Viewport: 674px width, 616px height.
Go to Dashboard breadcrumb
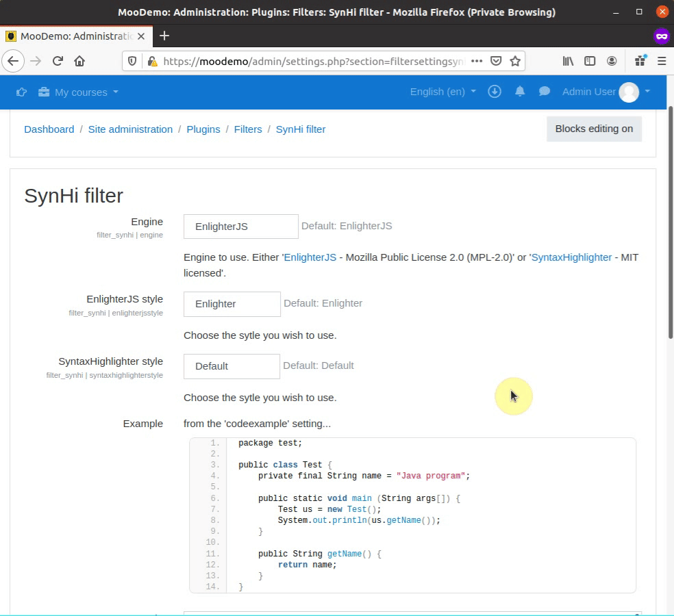click(49, 129)
